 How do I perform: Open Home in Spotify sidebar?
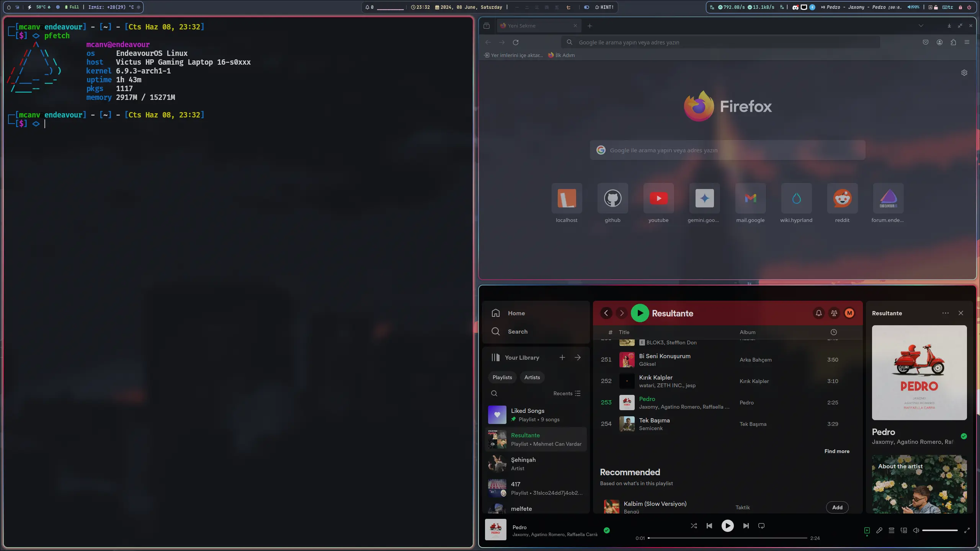pyautogui.click(x=508, y=313)
